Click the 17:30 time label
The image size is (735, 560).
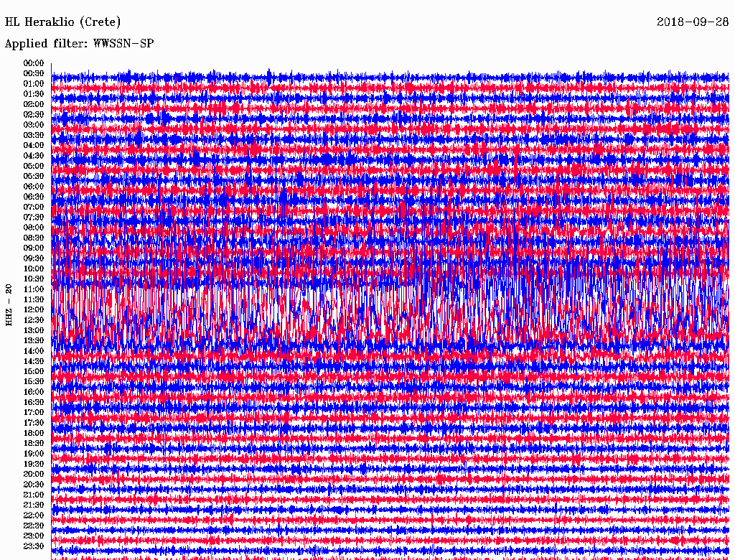click(x=34, y=423)
